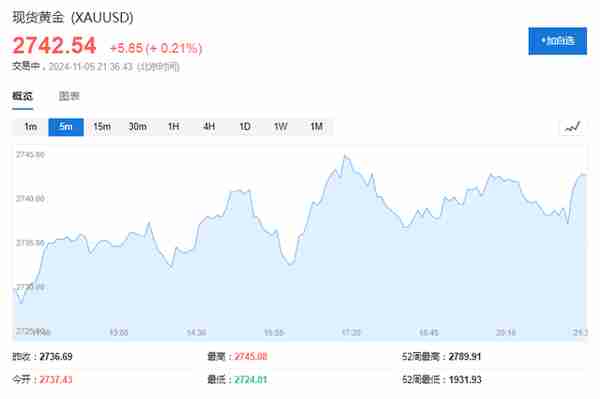Viewport: 600px width, 399px height.
Task: Click the 2742.54 current price
Action: [54, 45]
